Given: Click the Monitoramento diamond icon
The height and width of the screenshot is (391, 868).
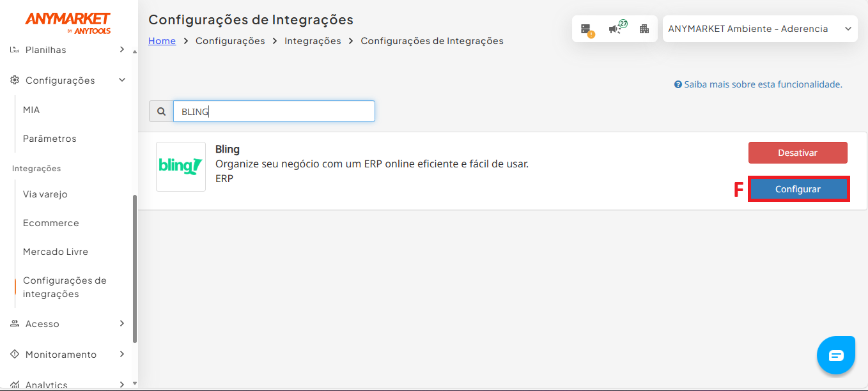Looking at the screenshot, I should [x=15, y=354].
